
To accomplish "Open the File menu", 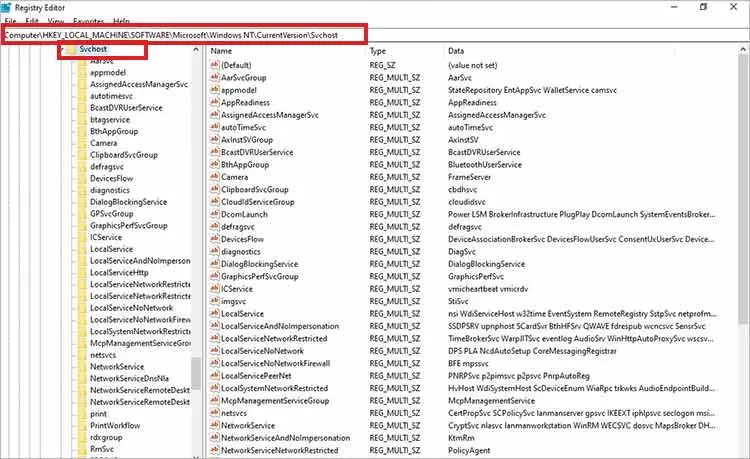I will [x=11, y=21].
